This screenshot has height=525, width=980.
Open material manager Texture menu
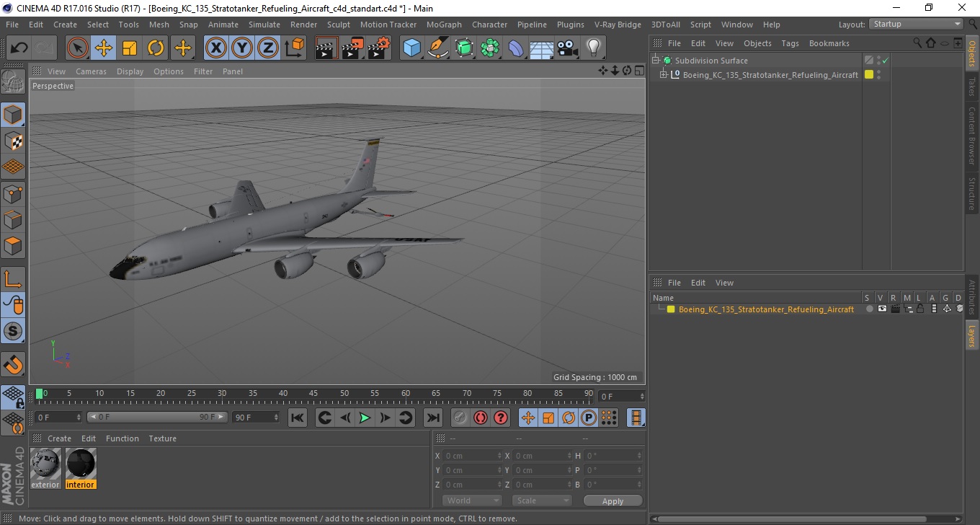(162, 438)
